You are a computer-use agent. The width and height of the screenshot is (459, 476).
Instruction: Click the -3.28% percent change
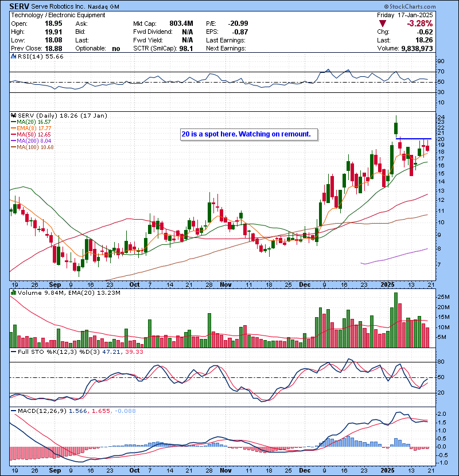pyautogui.click(x=420, y=24)
